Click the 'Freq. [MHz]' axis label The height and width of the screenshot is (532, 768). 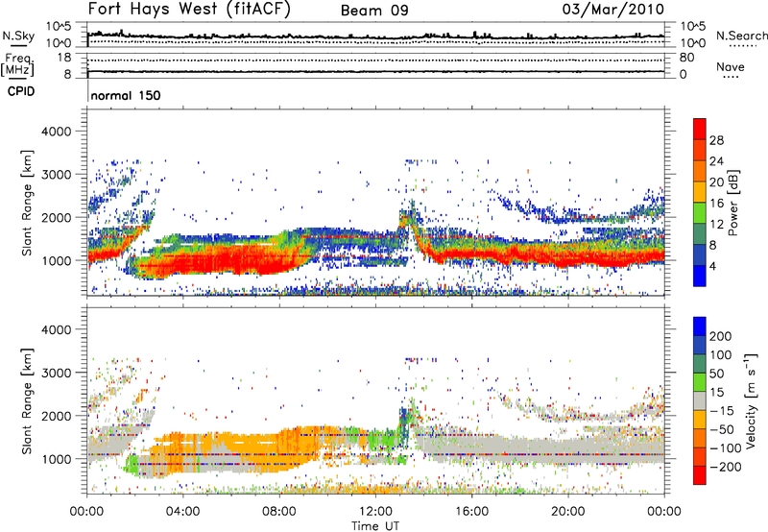[x=17, y=65]
